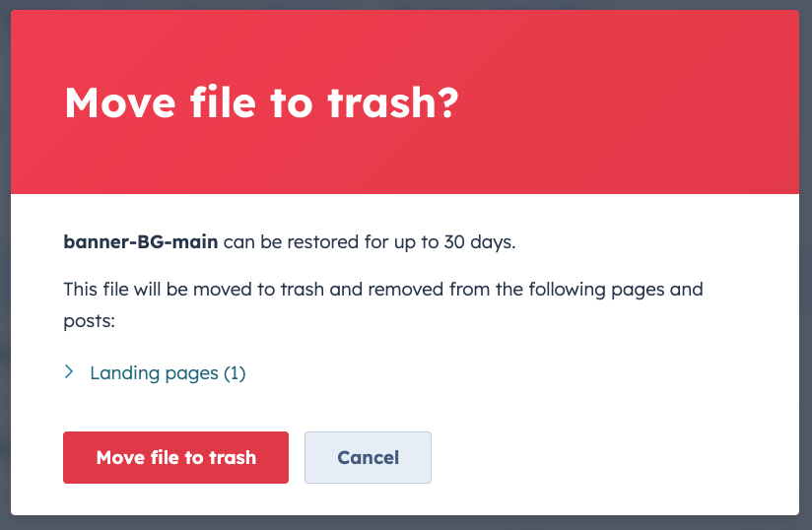Click the white dialog body right of Cancel
This screenshot has width=812, height=530.
point(611,457)
